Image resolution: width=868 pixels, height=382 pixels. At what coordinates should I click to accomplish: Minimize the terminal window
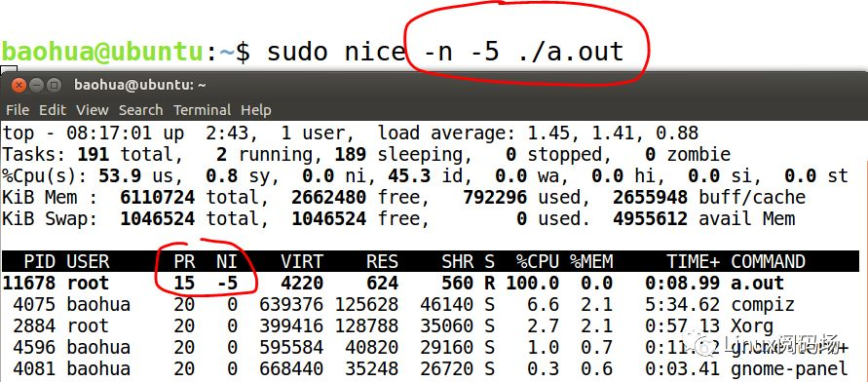point(37,85)
